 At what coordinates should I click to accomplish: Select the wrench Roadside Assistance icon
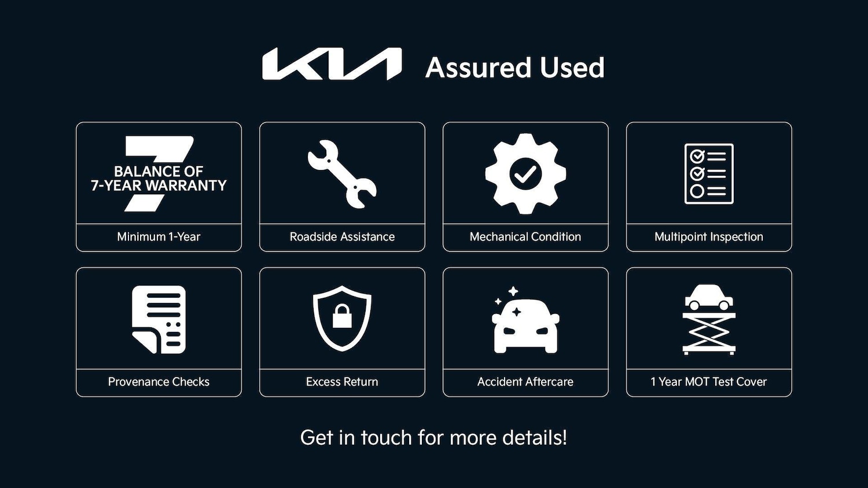(x=342, y=174)
